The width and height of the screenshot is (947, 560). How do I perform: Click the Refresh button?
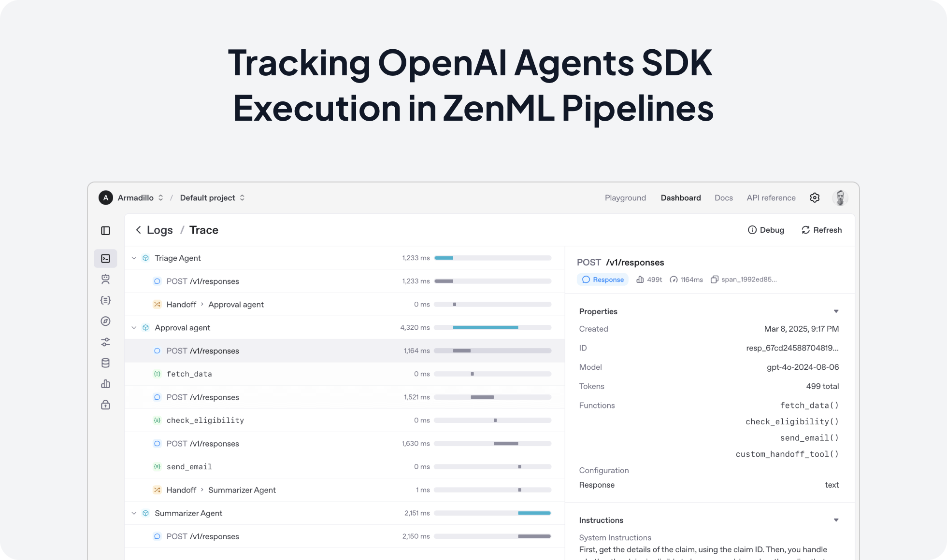pos(821,230)
